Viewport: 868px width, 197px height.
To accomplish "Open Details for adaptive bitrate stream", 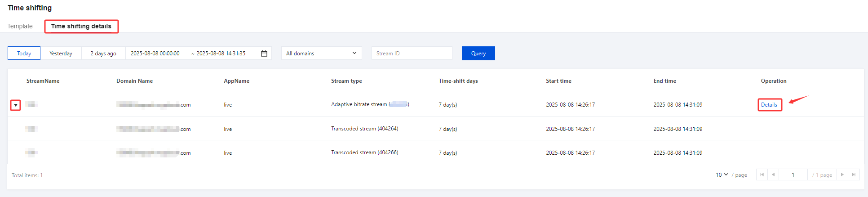I will coord(769,105).
